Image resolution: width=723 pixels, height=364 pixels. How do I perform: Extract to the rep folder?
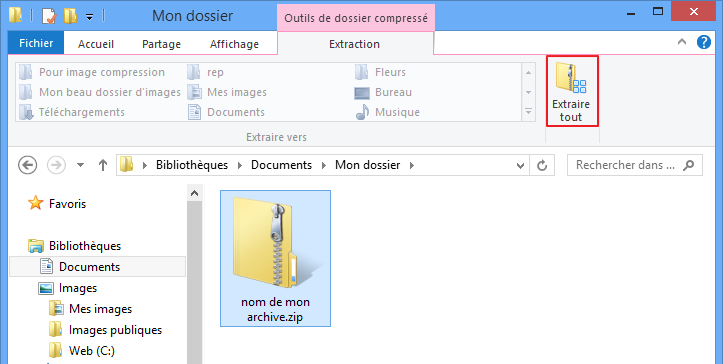(x=206, y=72)
